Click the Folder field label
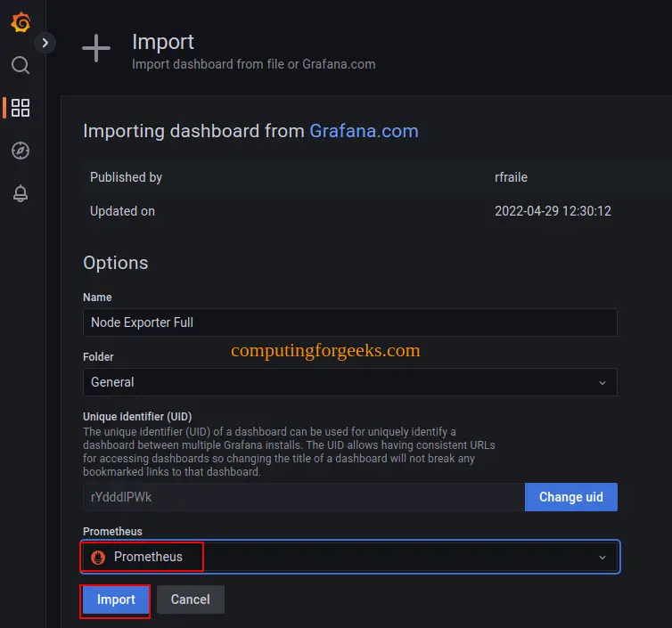The width and height of the screenshot is (672, 628). pyautogui.click(x=98, y=357)
